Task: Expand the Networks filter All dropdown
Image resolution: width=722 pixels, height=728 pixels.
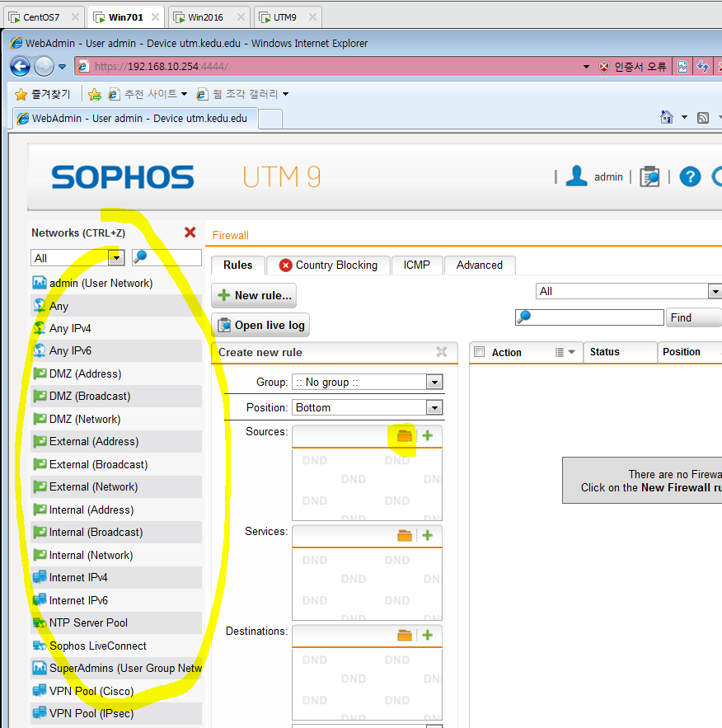Action: click(x=116, y=258)
